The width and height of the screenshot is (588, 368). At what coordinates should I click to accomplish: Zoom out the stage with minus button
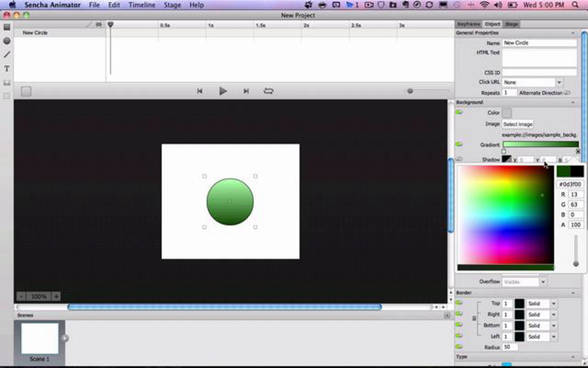coord(21,296)
